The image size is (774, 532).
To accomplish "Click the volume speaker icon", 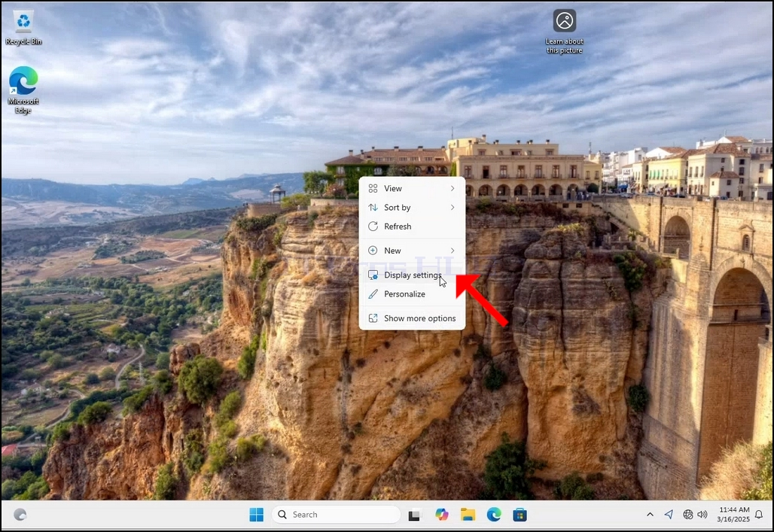I will [702, 514].
